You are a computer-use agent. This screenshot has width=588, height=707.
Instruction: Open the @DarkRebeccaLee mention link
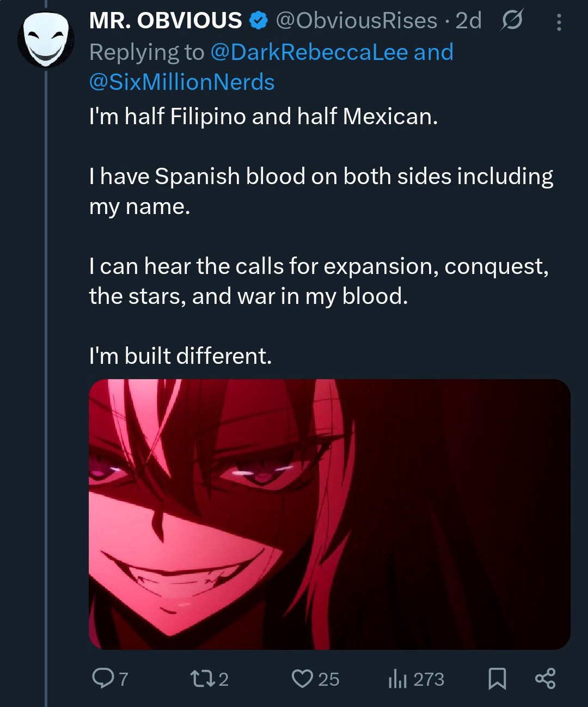[x=309, y=52]
